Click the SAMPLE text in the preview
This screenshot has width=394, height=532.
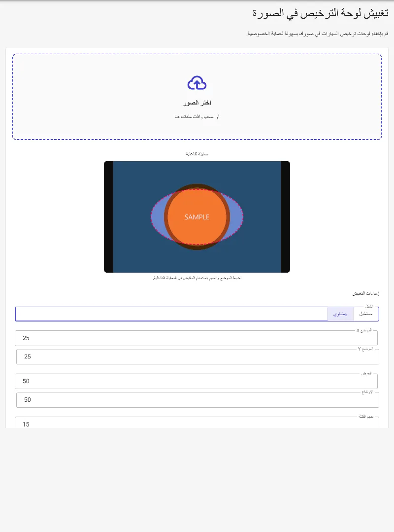tap(197, 217)
